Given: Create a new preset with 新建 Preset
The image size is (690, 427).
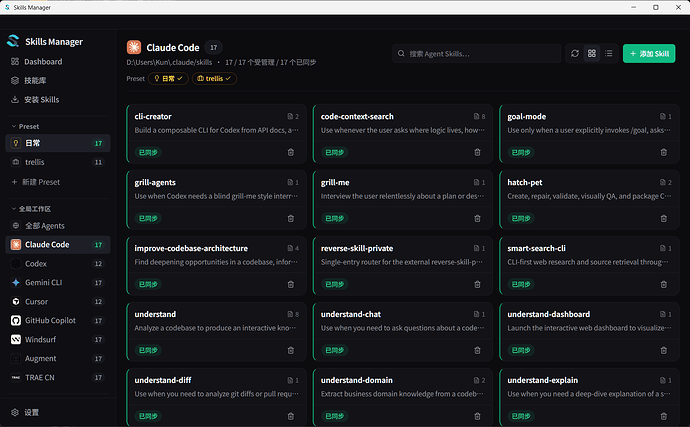Looking at the screenshot, I should 58,182.
